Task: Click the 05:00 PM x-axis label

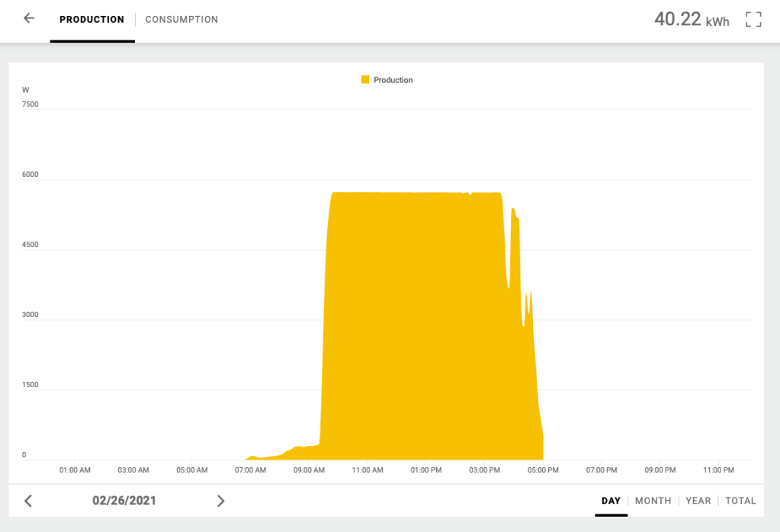Action: coord(543,470)
